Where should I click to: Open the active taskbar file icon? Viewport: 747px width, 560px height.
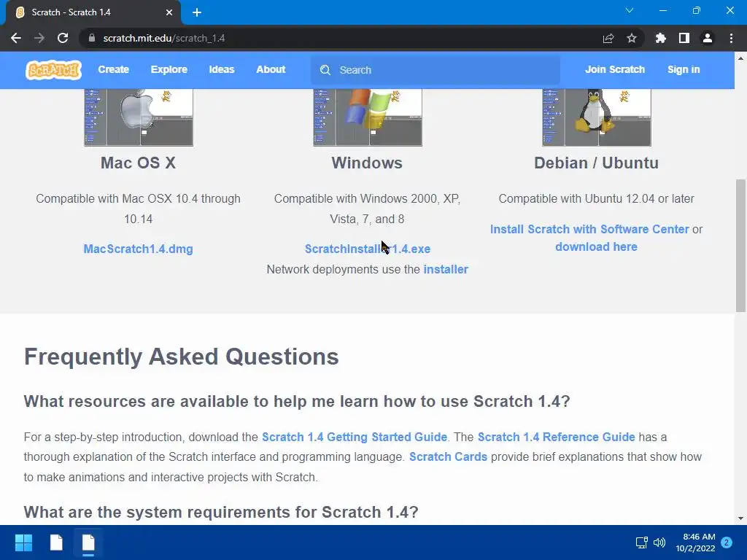pos(88,542)
